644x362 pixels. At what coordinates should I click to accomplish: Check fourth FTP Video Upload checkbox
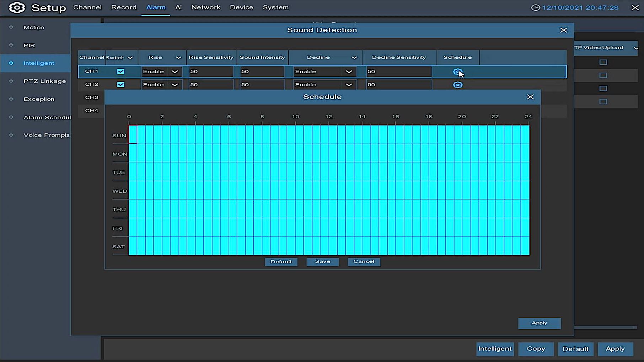click(603, 102)
